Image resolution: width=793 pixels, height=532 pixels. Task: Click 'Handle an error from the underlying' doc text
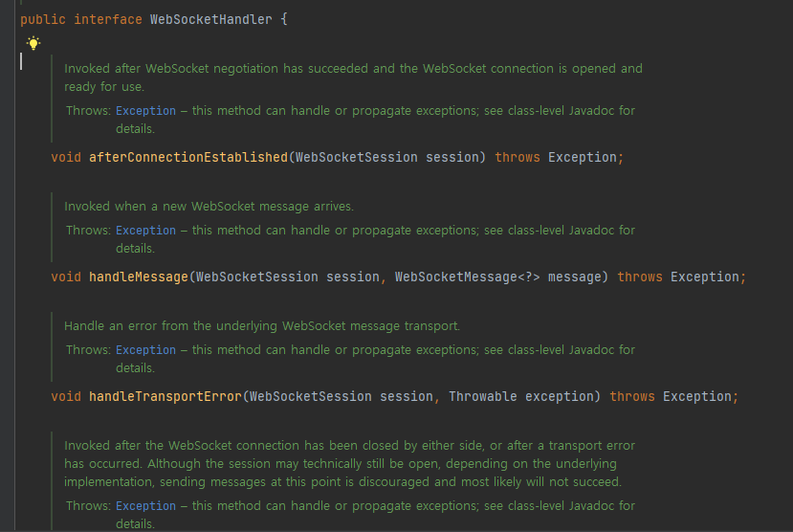point(171,326)
